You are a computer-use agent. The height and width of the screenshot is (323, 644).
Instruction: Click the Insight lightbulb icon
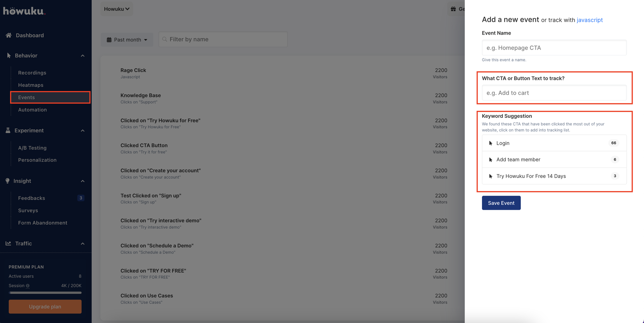(x=8, y=181)
